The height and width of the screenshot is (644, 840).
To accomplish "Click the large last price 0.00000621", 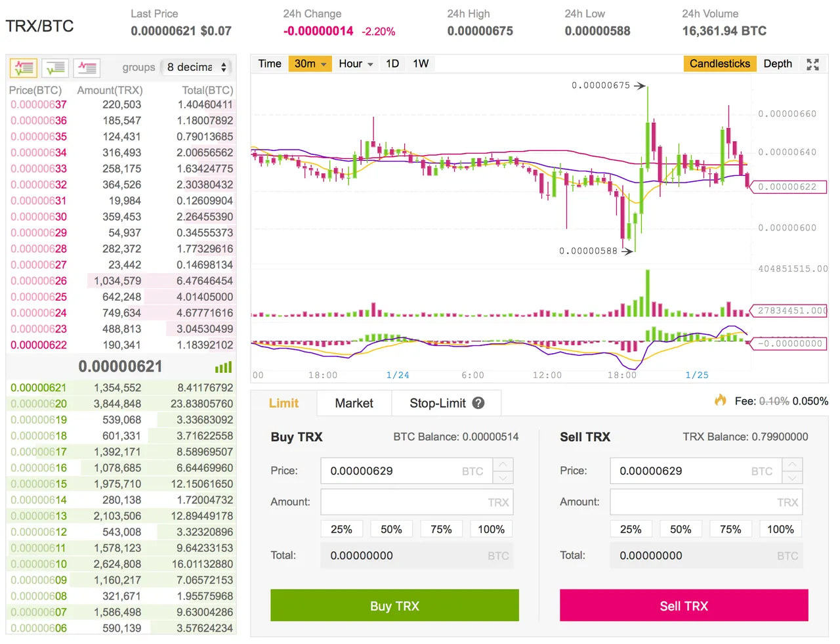I will tap(120, 366).
